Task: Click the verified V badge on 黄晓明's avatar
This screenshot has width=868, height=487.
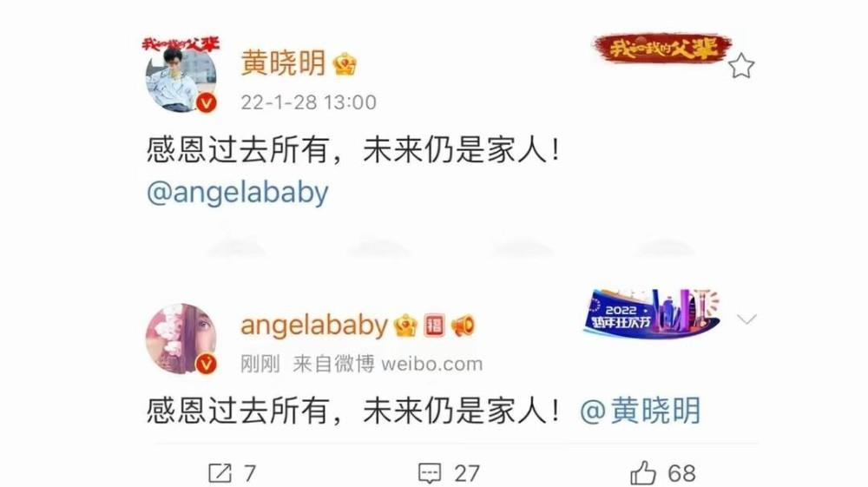Action: (x=207, y=103)
